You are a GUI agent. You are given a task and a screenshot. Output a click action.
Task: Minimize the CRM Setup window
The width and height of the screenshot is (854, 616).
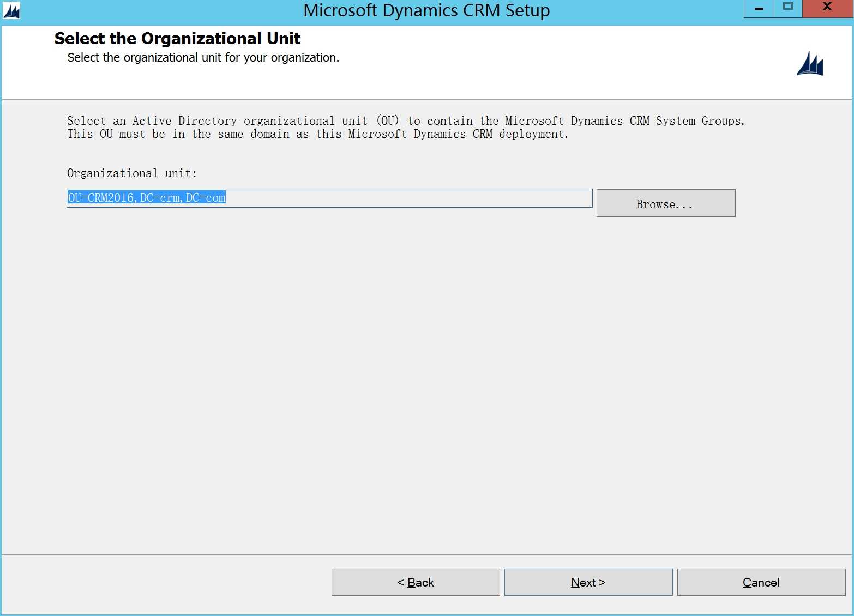click(759, 8)
